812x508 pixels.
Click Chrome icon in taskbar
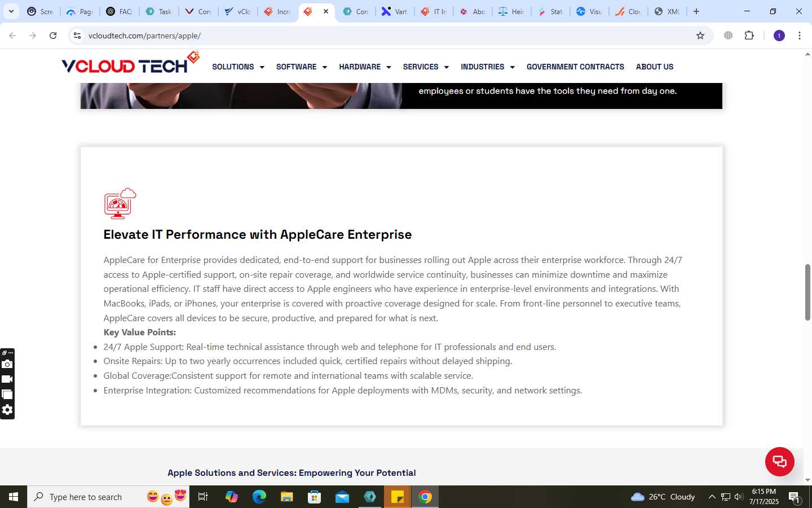tap(425, 497)
